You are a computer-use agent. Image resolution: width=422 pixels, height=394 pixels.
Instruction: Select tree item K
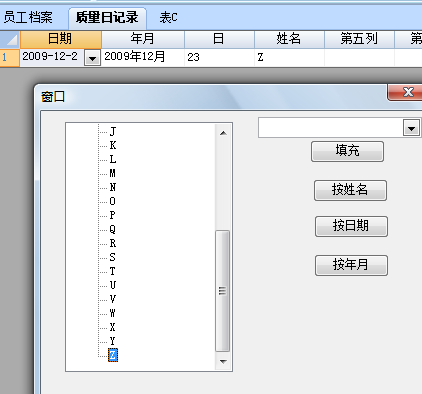point(113,145)
